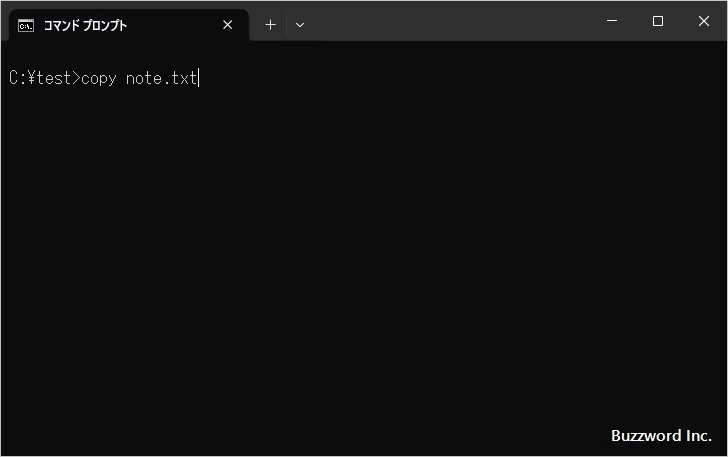Click the divider between plus and chevron
Image resolution: width=728 pixels, height=457 pixels.
286,25
